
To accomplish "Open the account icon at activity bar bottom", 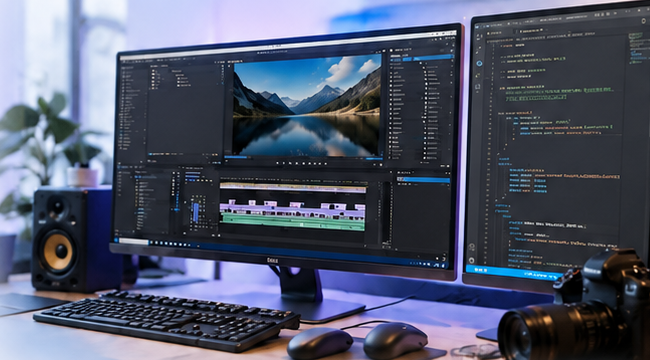I will point(472,247).
